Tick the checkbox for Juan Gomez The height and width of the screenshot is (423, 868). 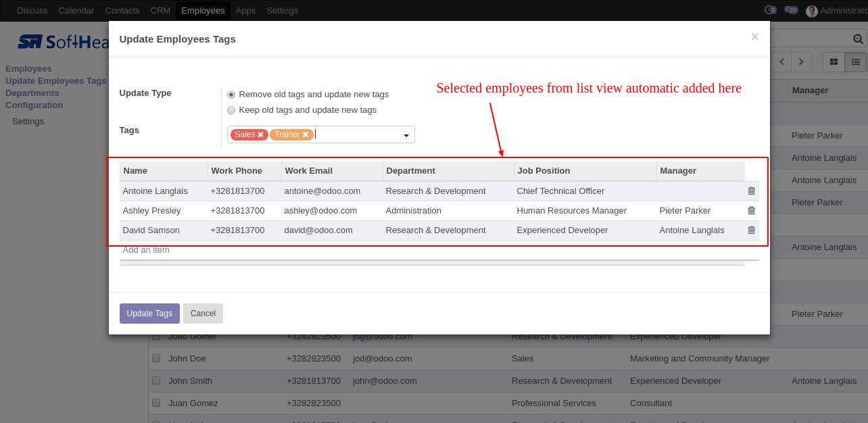point(156,403)
